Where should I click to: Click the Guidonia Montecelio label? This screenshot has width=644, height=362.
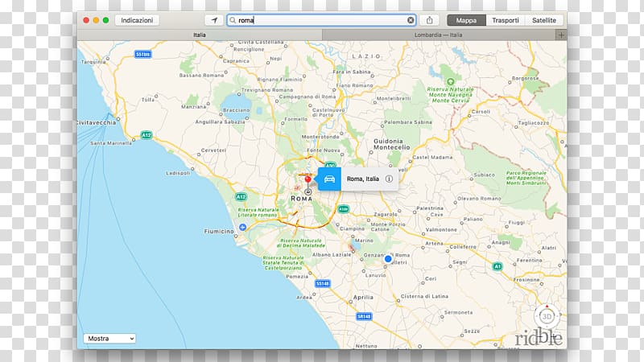pos(392,144)
